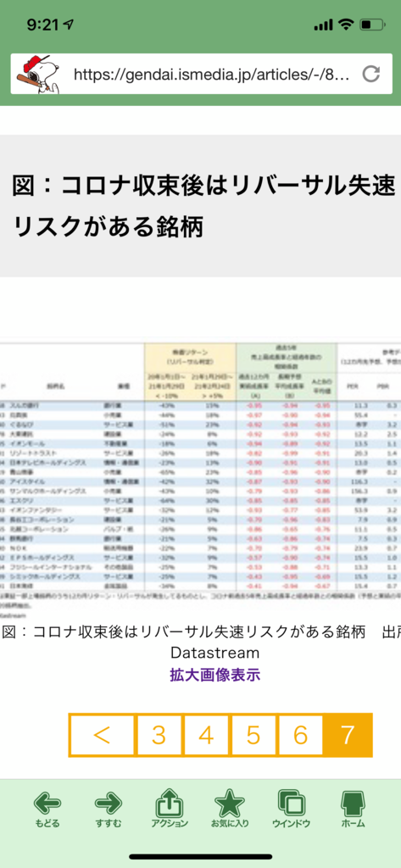The image size is (401, 868).
Task: Tap the address bar URL
Action: (x=212, y=74)
